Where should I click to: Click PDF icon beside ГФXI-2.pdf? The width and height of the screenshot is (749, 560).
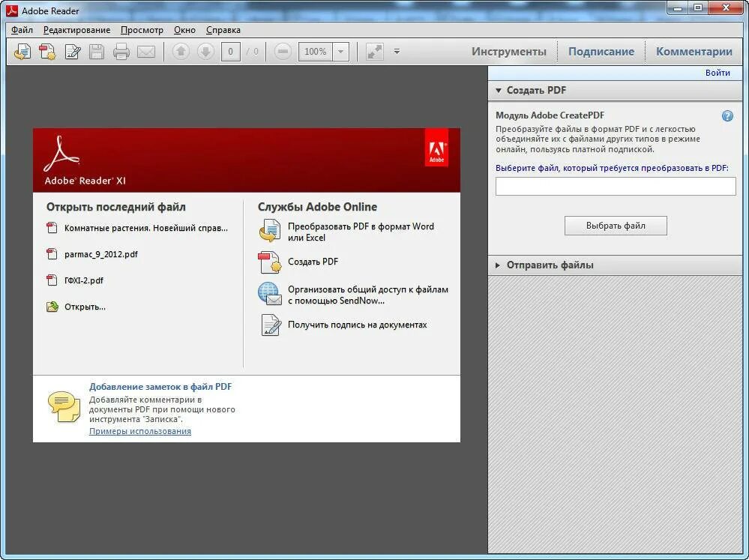click(52, 280)
